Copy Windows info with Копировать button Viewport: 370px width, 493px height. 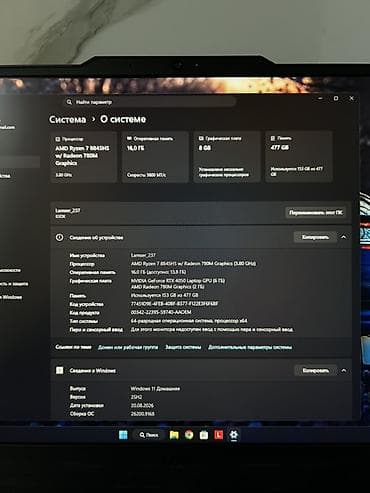(x=315, y=370)
